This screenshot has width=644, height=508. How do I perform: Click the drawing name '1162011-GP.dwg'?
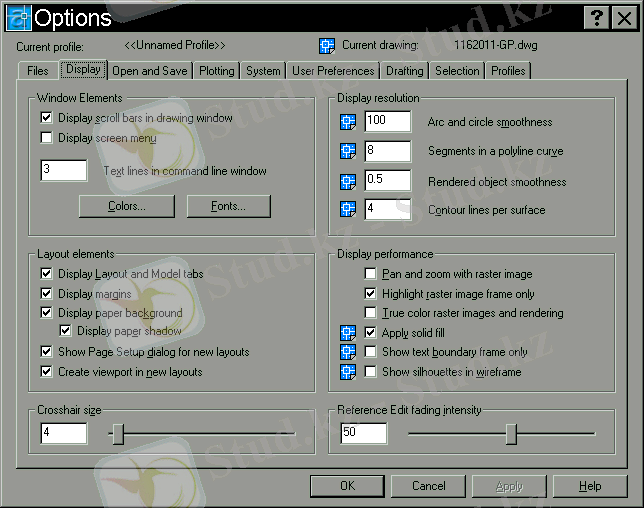(x=496, y=45)
